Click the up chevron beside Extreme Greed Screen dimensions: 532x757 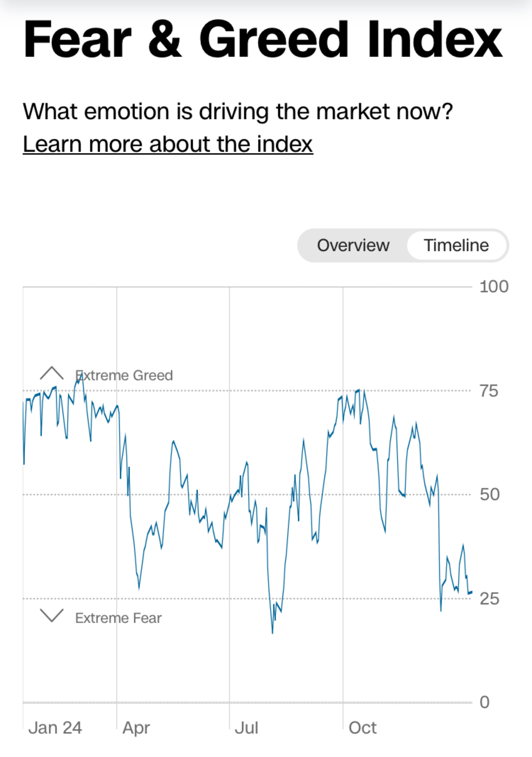point(52,373)
